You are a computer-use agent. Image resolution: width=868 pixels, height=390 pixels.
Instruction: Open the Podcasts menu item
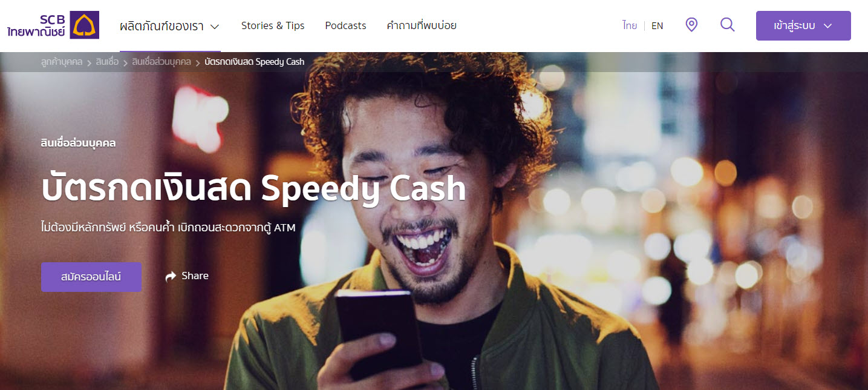pos(345,25)
